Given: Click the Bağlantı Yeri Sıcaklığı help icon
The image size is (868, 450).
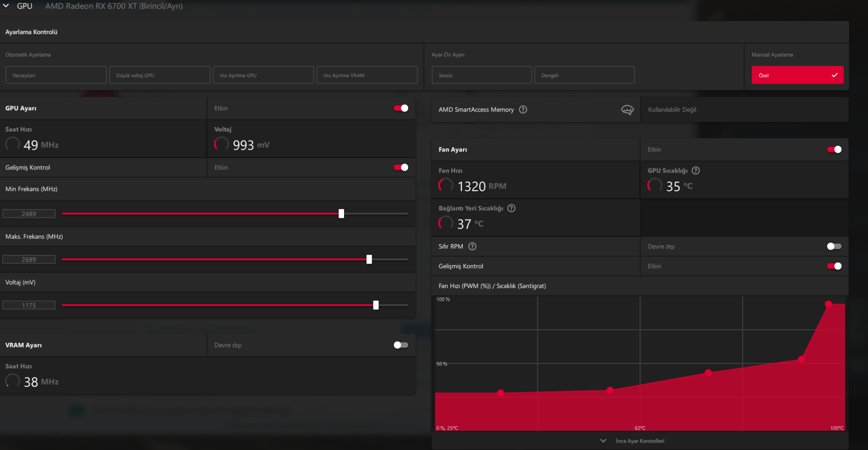Looking at the screenshot, I should [511, 208].
